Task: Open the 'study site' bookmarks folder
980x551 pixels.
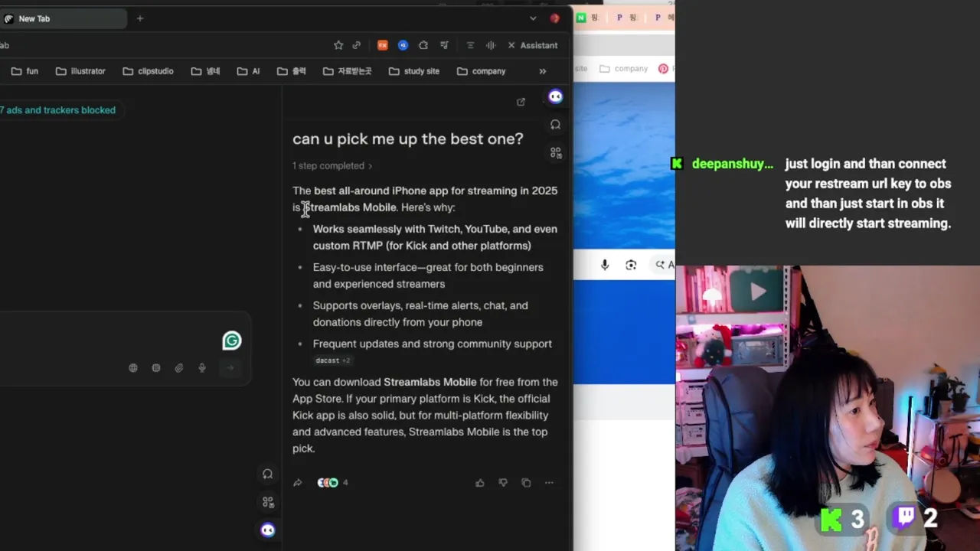Action: tap(414, 71)
